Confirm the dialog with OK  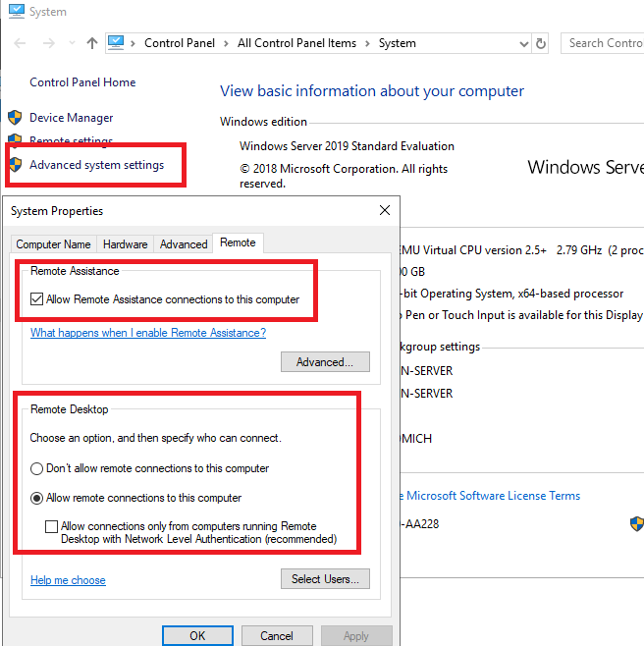pyautogui.click(x=197, y=636)
